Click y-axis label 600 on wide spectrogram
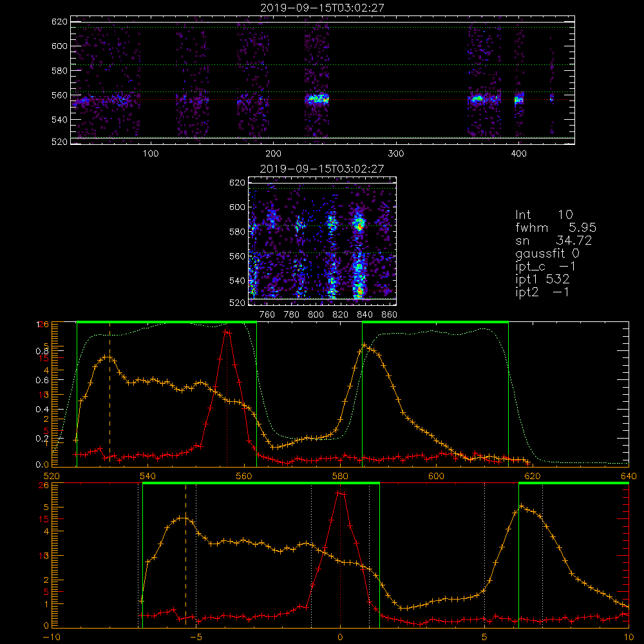This screenshot has height=644, width=644. (59, 46)
